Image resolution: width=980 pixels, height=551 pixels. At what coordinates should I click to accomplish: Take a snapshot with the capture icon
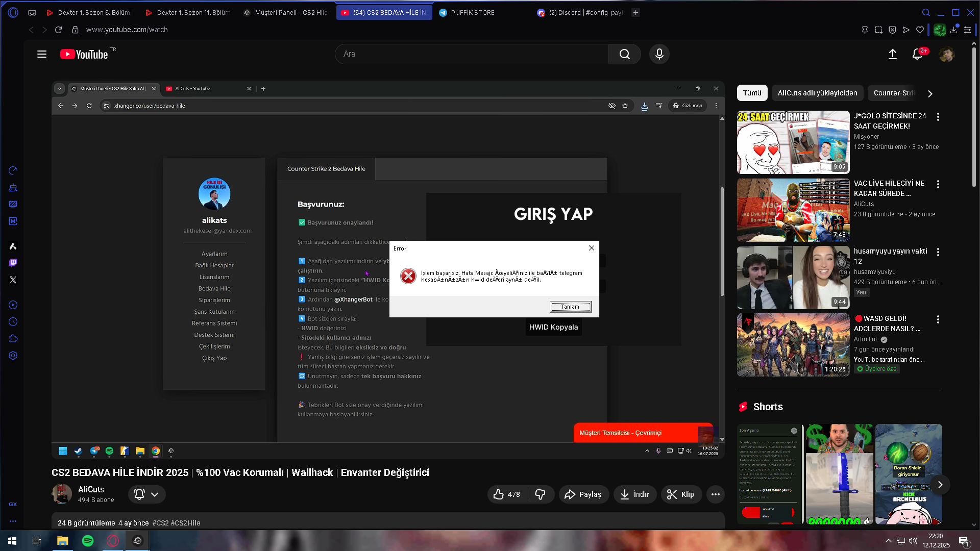(x=878, y=30)
